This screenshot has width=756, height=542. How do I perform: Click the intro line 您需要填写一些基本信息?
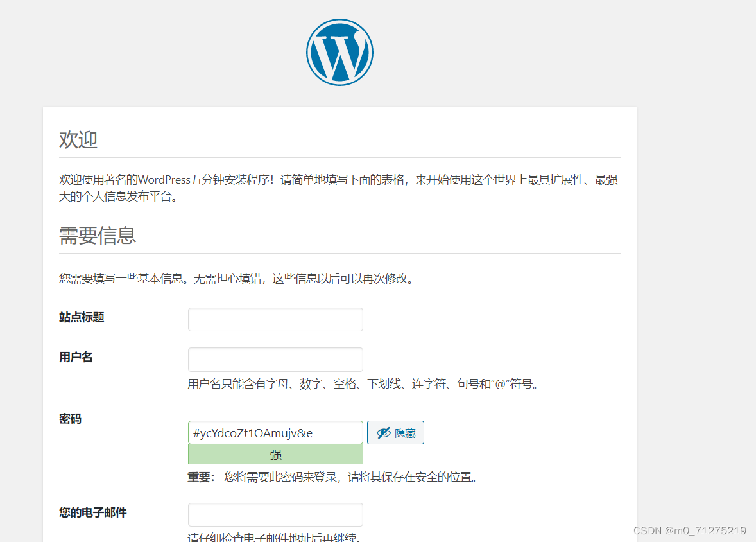pyautogui.click(x=237, y=279)
